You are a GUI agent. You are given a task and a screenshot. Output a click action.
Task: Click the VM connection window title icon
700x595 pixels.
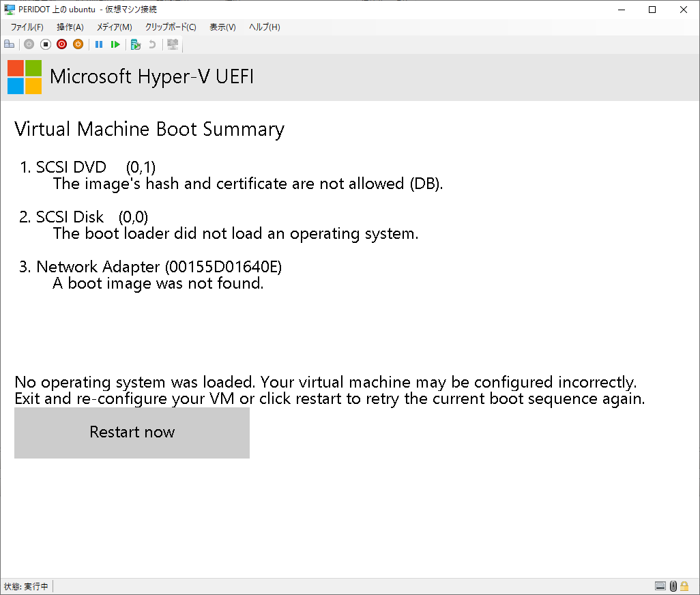point(10,10)
